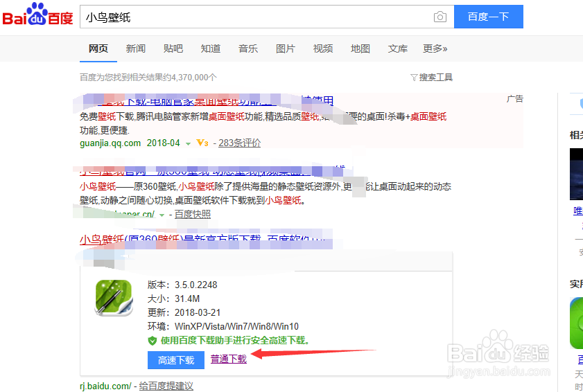Viewport: 583px width, 392px height.
Task: Click the 使用百度下载助手进行安全高速下载 text
Action: [235, 340]
